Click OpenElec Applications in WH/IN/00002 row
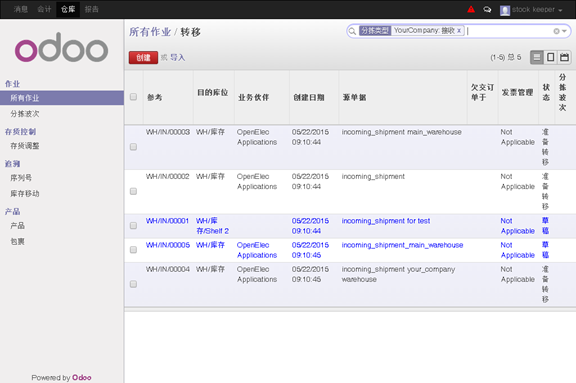The width and height of the screenshot is (576, 383). tap(257, 181)
